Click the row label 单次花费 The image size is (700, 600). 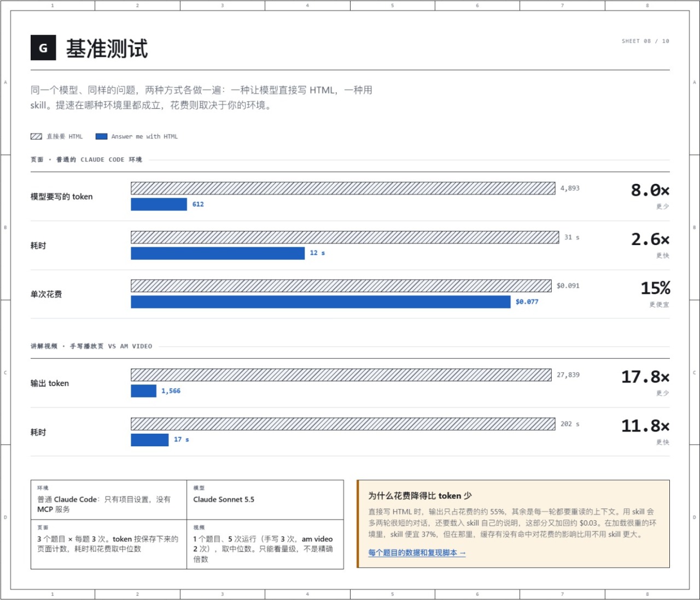coord(46,294)
